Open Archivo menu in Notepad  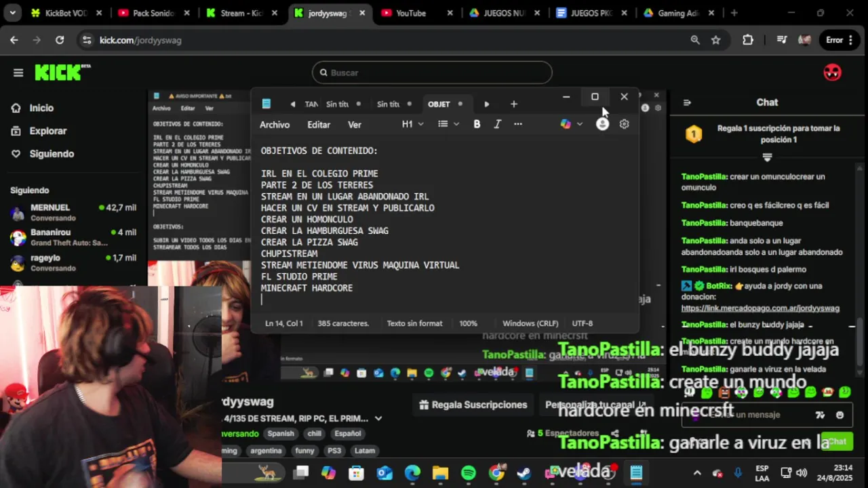275,125
